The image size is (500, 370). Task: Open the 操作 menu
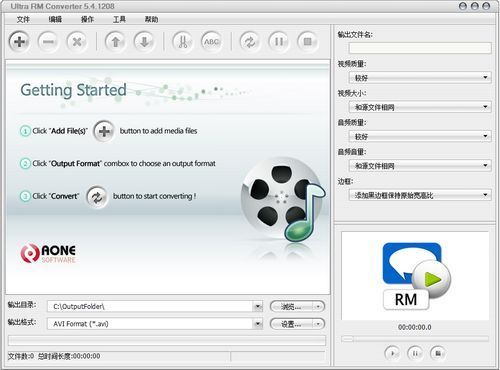pos(87,19)
